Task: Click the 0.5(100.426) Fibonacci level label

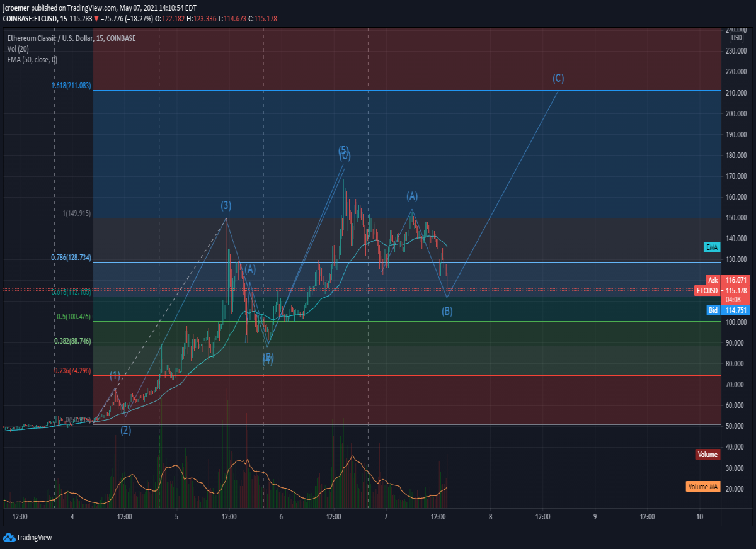Action: 74,317
